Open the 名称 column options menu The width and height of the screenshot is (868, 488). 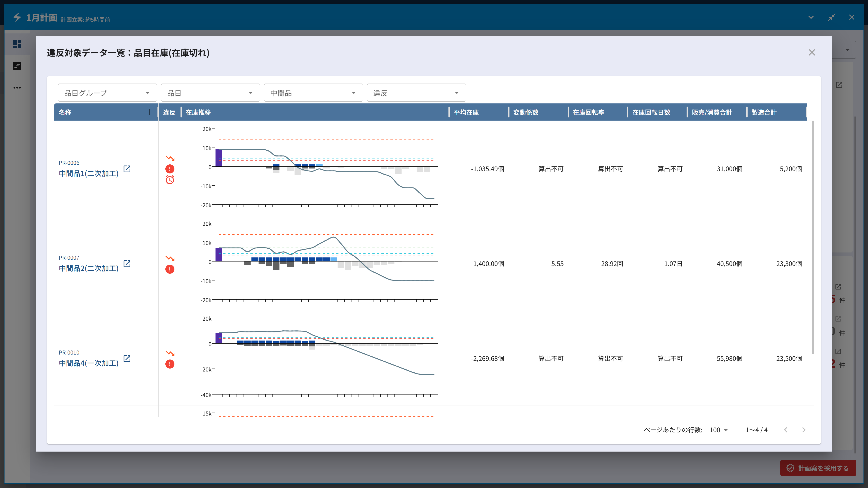150,112
